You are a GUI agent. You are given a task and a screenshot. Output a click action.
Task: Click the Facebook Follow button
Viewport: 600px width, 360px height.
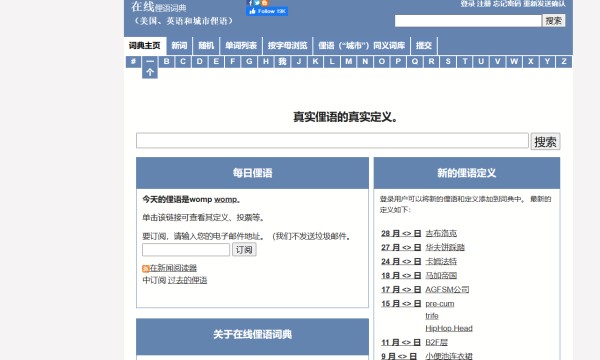coord(267,11)
